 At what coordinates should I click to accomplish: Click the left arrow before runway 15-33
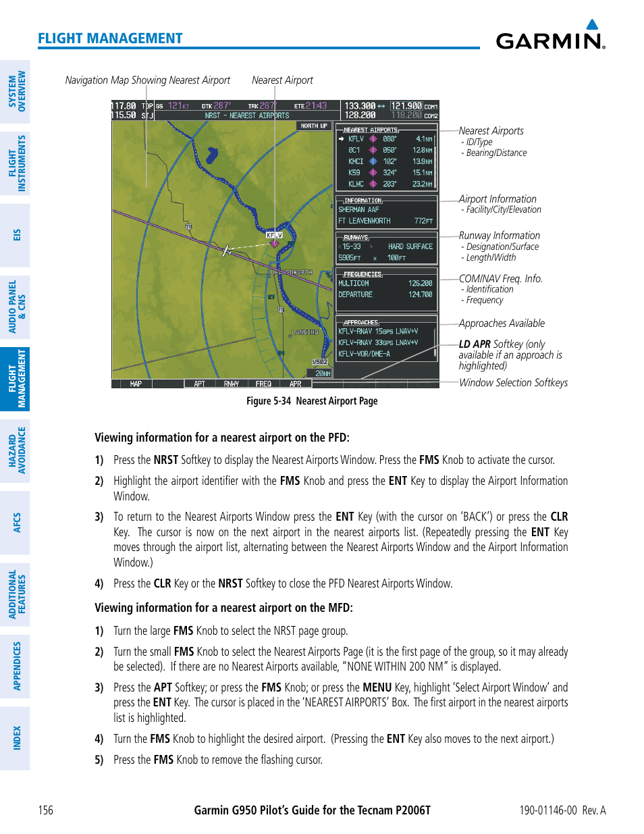point(340,246)
